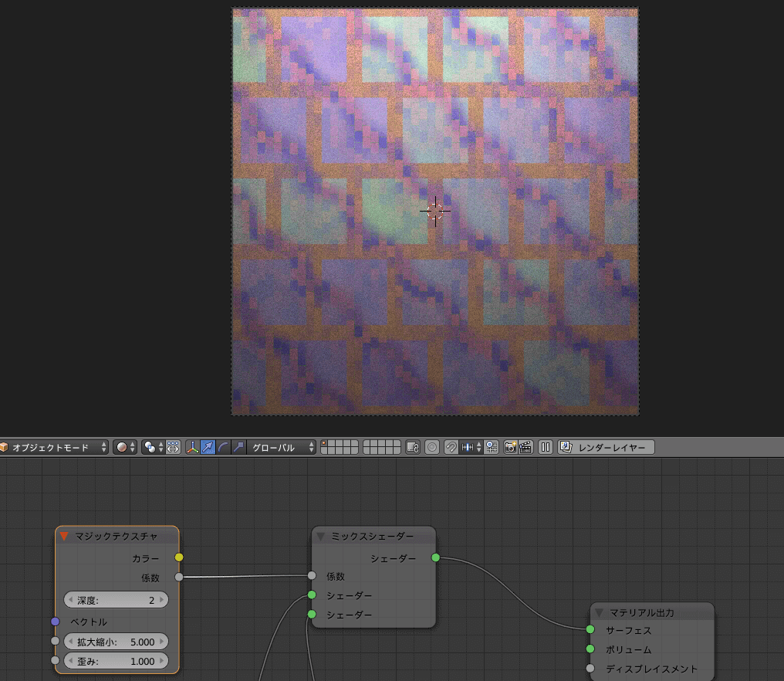Pause the rendered viewport preview
Screen dimensions: 784x681
coord(546,447)
